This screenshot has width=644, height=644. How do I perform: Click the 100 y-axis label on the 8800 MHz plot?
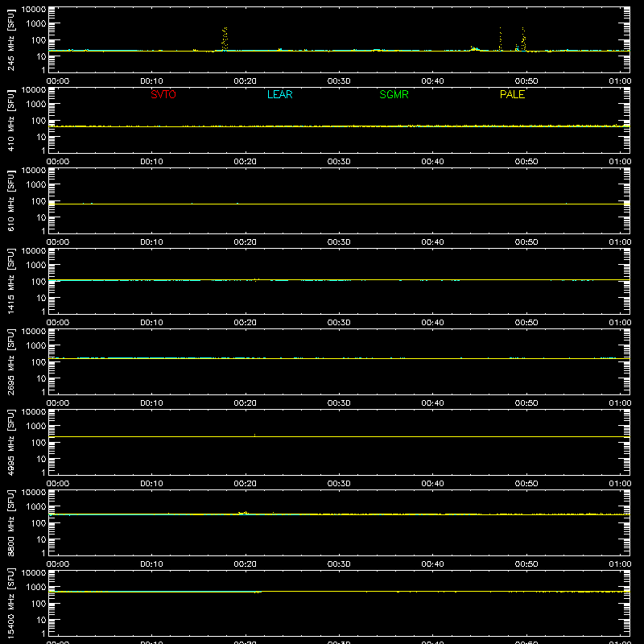tap(39, 523)
